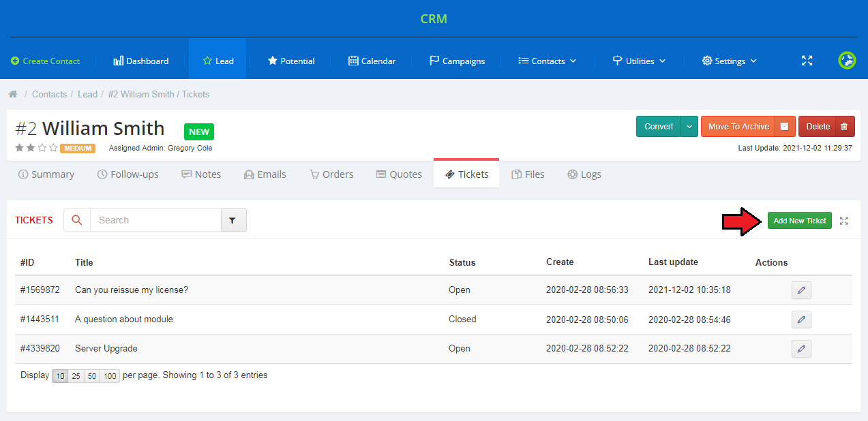Switch to the Quotes tab
The image size is (868, 421).
[399, 174]
